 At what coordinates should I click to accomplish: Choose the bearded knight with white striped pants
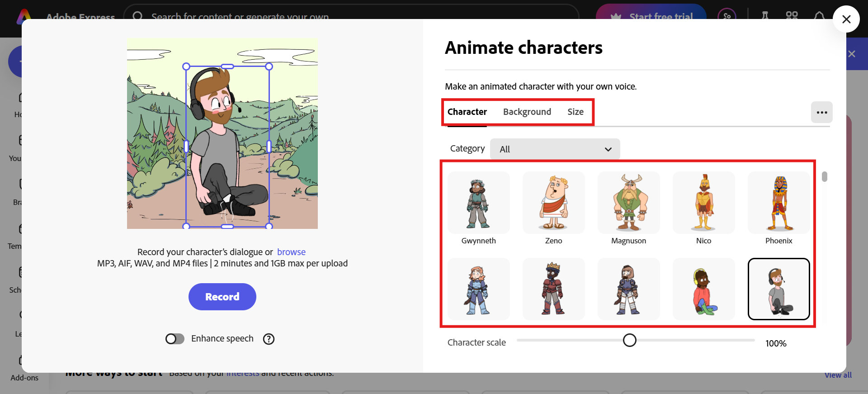[629, 289]
